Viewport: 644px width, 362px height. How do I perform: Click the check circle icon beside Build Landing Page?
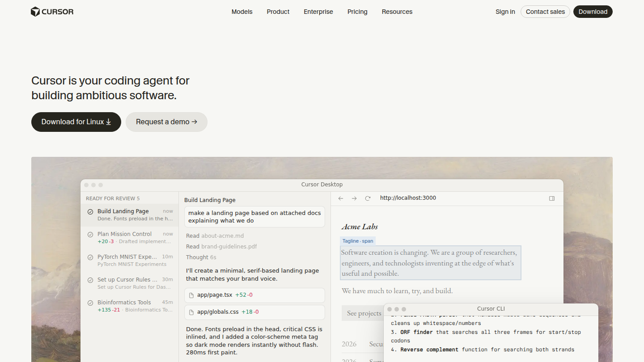click(90, 212)
